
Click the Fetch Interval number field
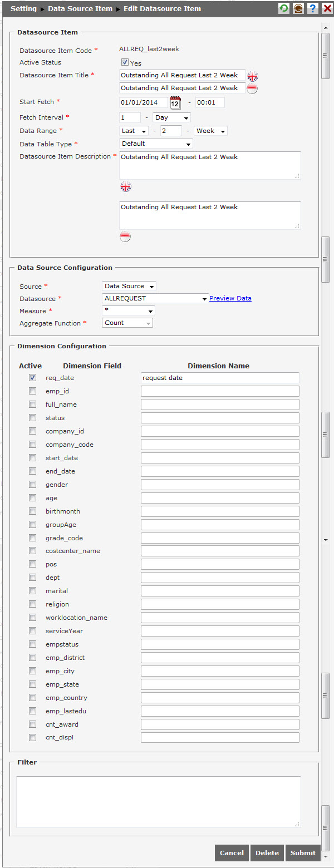[x=130, y=117]
